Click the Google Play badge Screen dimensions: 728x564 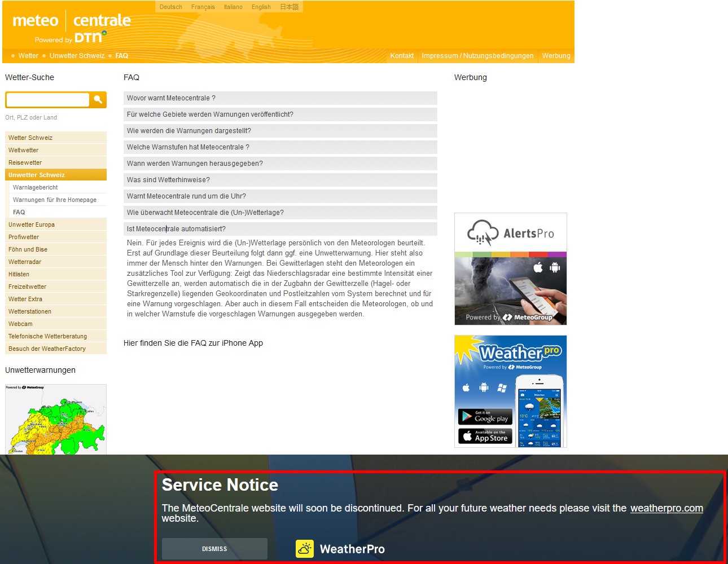click(485, 417)
